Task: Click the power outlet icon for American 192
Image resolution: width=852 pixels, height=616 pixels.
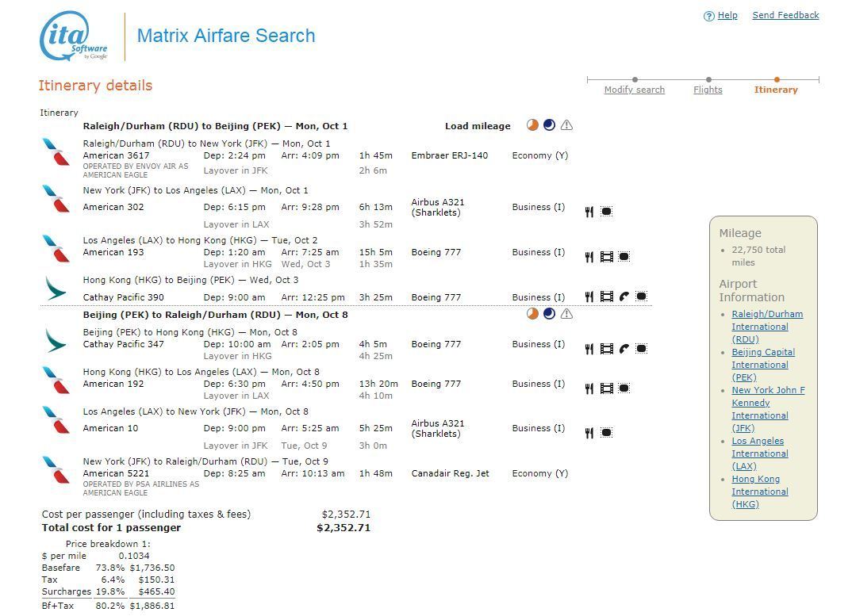Action: tap(624, 388)
